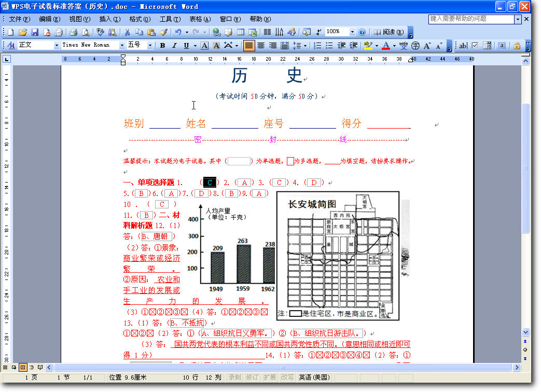Apply numbered list formatting
This screenshot has width=541, height=392.
317,46
